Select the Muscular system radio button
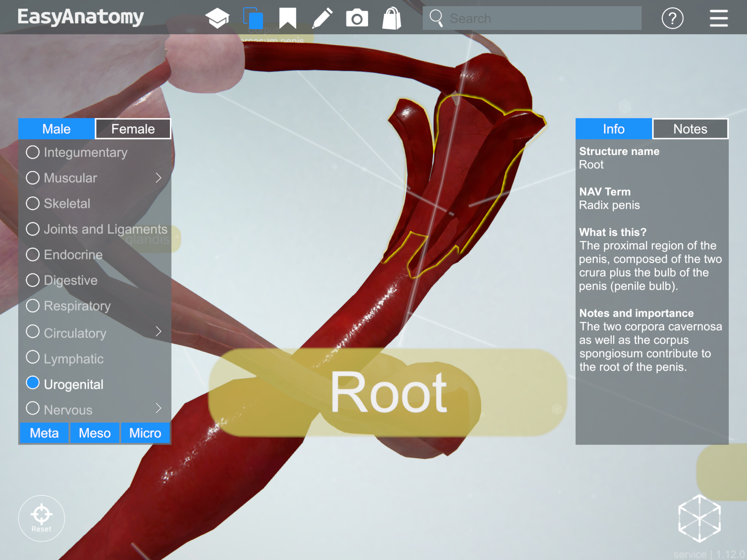Image resolution: width=747 pixels, height=560 pixels. 33,178
